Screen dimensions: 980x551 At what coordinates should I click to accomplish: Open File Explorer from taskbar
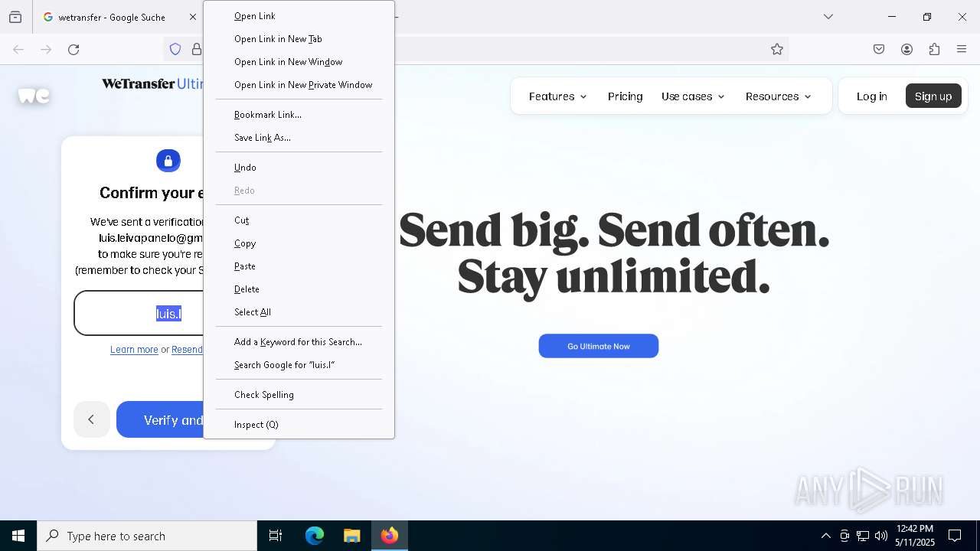(x=351, y=536)
